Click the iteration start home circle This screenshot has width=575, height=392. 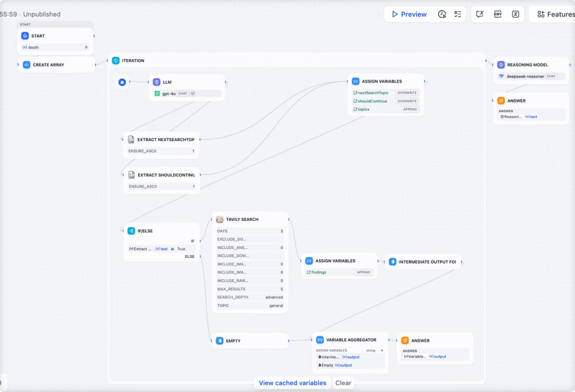(122, 82)
